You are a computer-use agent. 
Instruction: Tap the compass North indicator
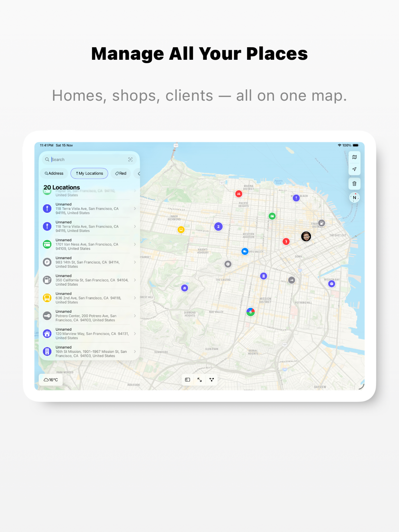point(354,197)
